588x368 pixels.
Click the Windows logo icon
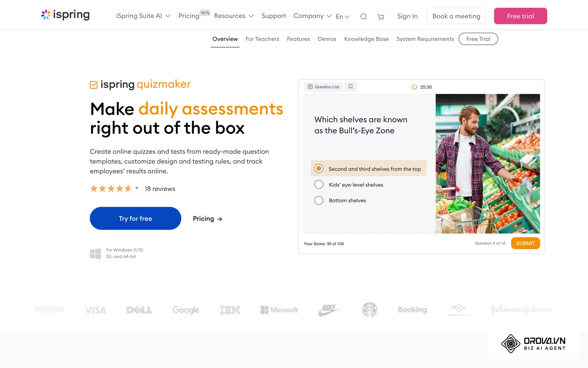pos(95,254)
